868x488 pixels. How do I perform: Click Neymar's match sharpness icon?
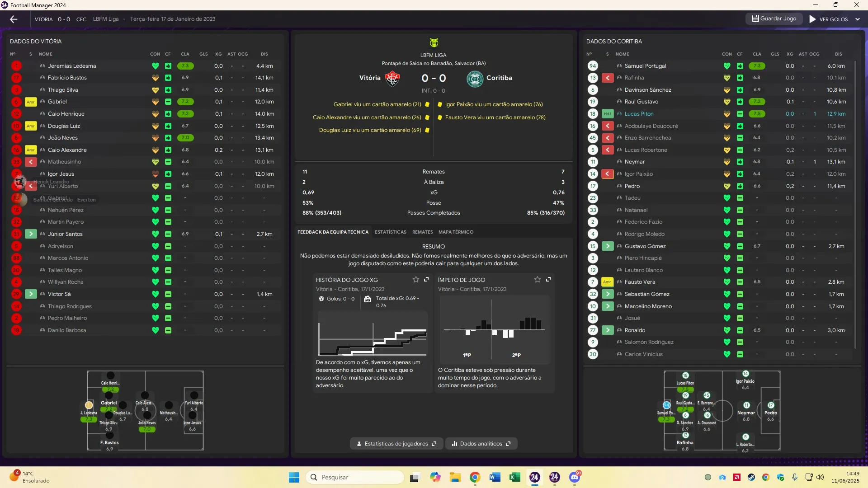tap(740, 162)
